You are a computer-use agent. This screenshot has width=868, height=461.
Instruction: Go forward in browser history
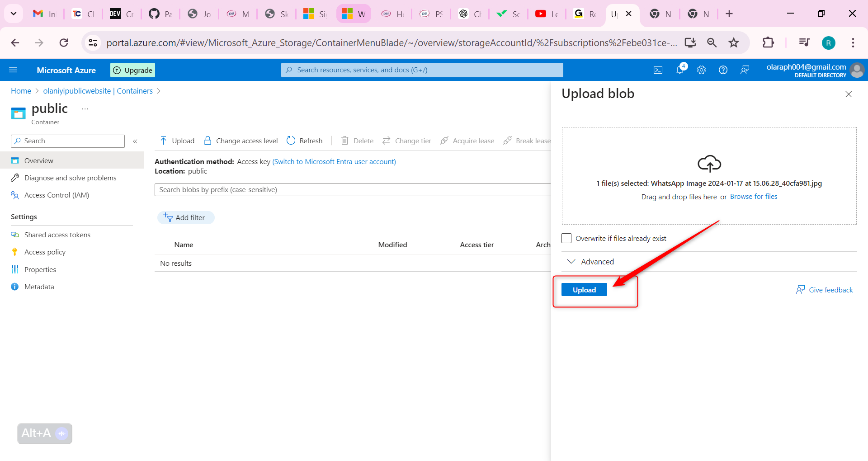tap(39, 42)
